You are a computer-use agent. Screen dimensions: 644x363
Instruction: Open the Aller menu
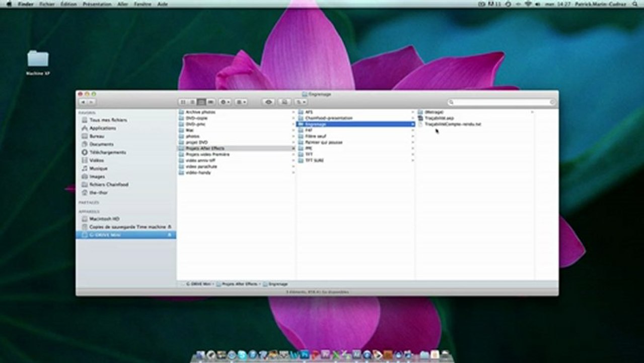point(123,4)
